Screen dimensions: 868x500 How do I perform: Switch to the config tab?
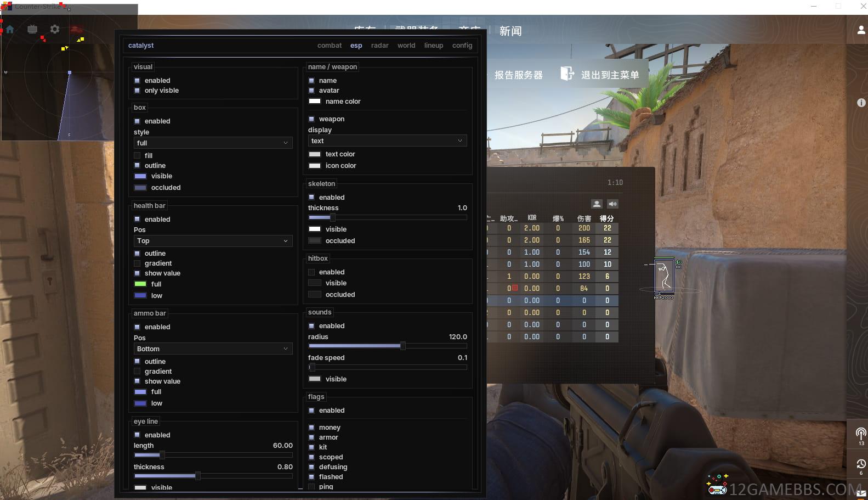point(462,46)
